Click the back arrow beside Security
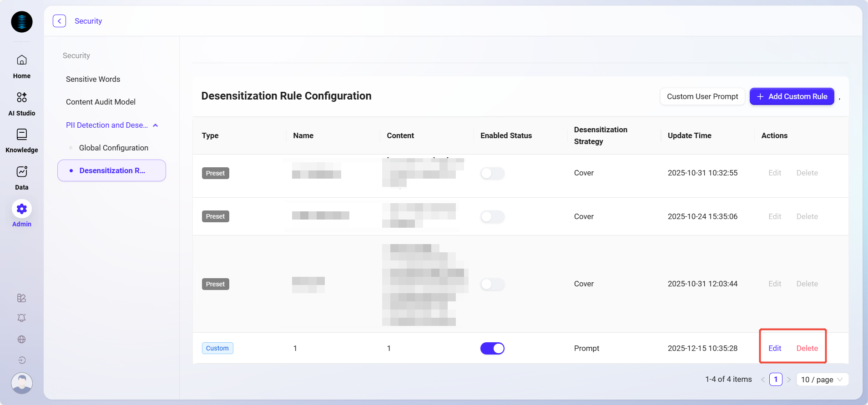 point(59,21)
